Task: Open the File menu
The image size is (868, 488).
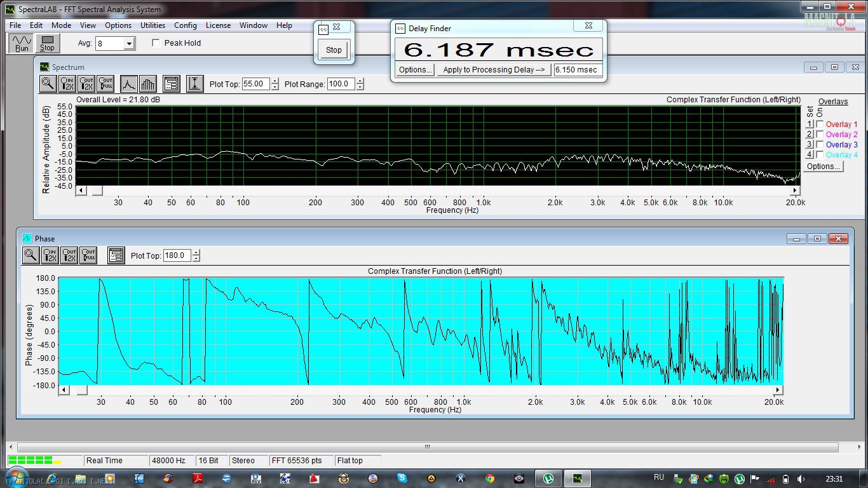Action: pos(15,25)
